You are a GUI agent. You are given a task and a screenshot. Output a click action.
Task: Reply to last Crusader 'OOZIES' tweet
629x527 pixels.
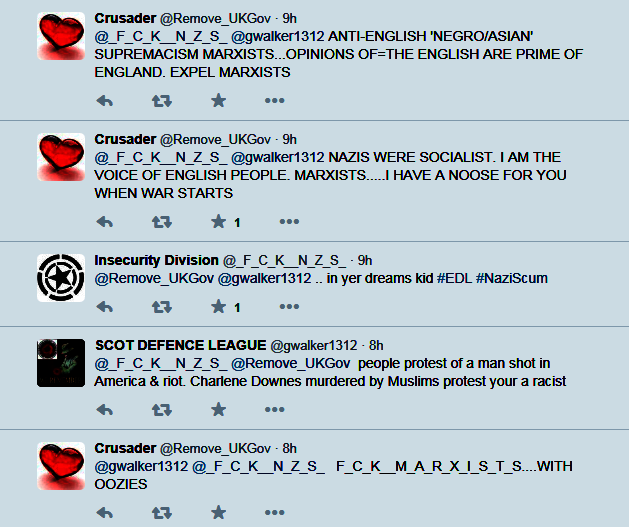[105, 513]
